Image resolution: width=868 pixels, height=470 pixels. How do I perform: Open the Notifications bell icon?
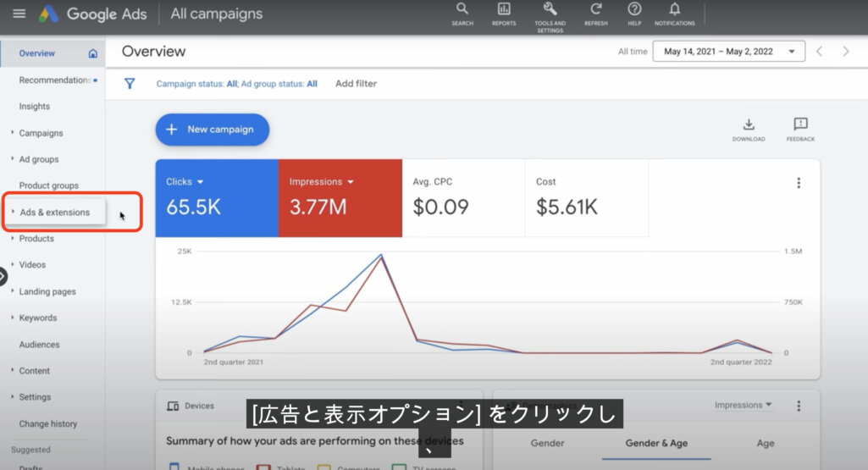click(675, 10)
